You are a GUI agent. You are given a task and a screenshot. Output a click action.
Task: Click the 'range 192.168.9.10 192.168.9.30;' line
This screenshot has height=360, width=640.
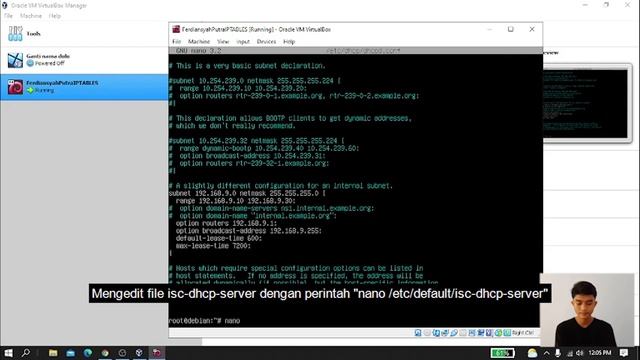[236, 201]
